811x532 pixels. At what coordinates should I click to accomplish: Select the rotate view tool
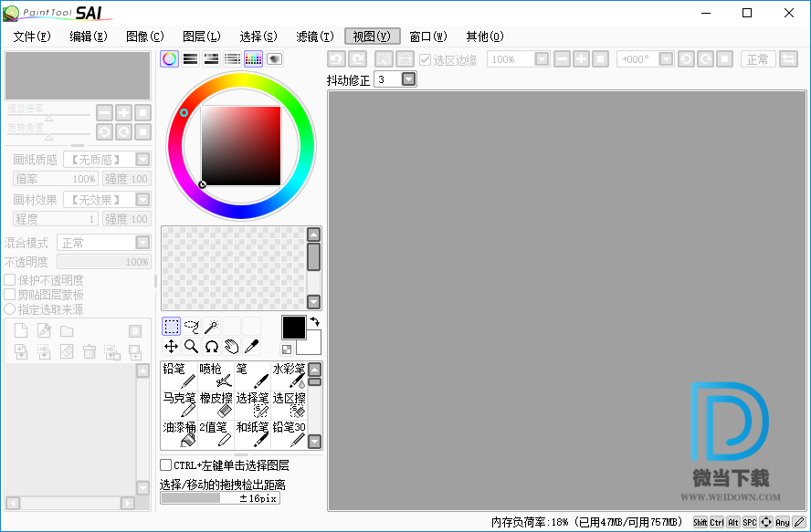(x=212, y=347)
